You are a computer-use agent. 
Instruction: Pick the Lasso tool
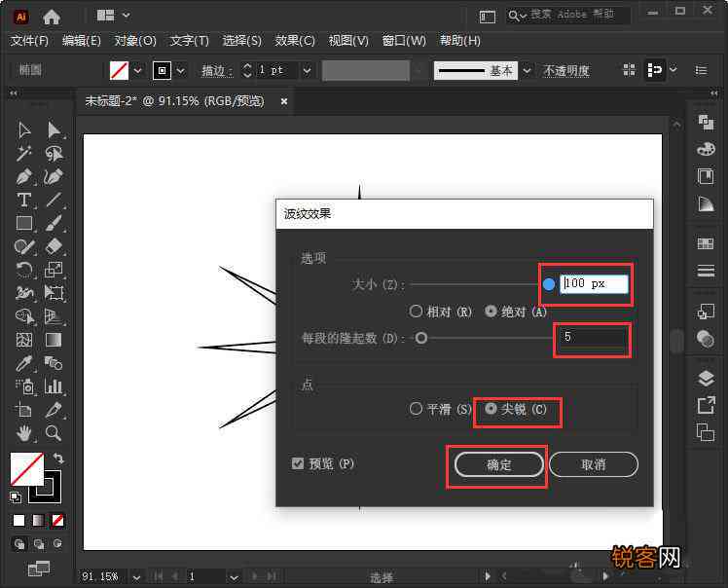54,153
